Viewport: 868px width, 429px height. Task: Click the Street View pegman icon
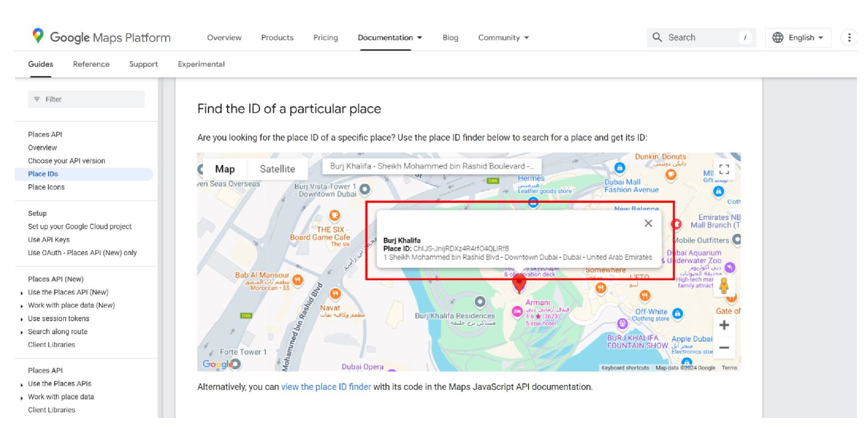point(724,286)
